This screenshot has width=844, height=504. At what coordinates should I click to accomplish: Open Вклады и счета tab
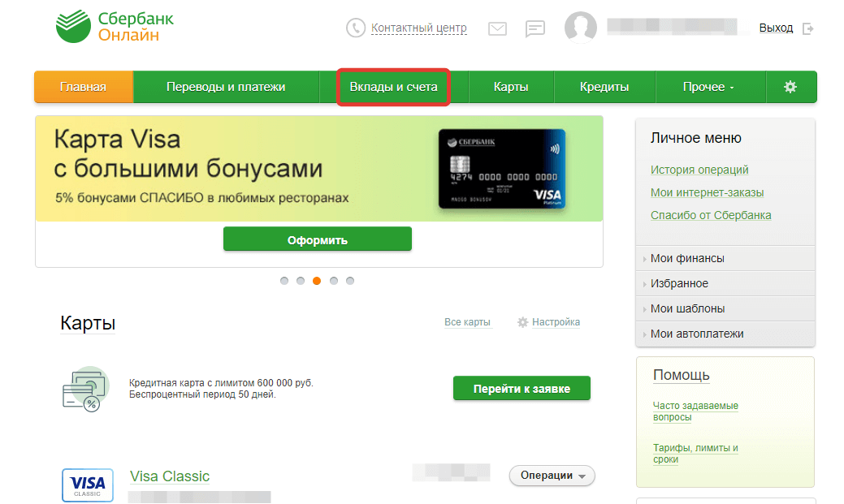(393, 87)
